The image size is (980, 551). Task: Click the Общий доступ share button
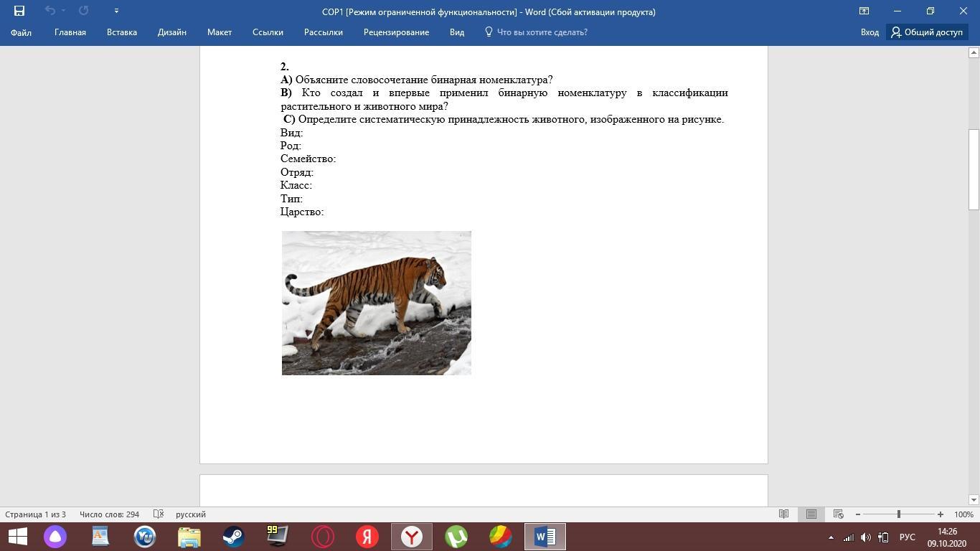pos(927,32)
